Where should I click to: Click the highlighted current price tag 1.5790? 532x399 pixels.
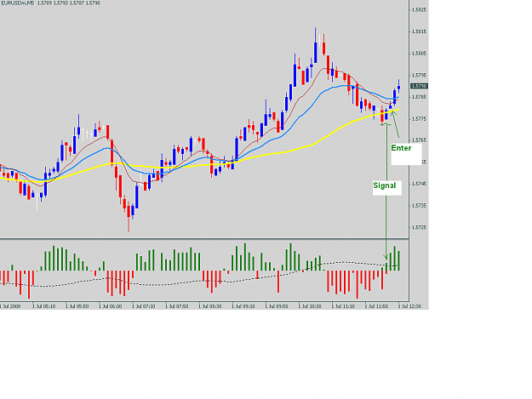tap(420, 86)
